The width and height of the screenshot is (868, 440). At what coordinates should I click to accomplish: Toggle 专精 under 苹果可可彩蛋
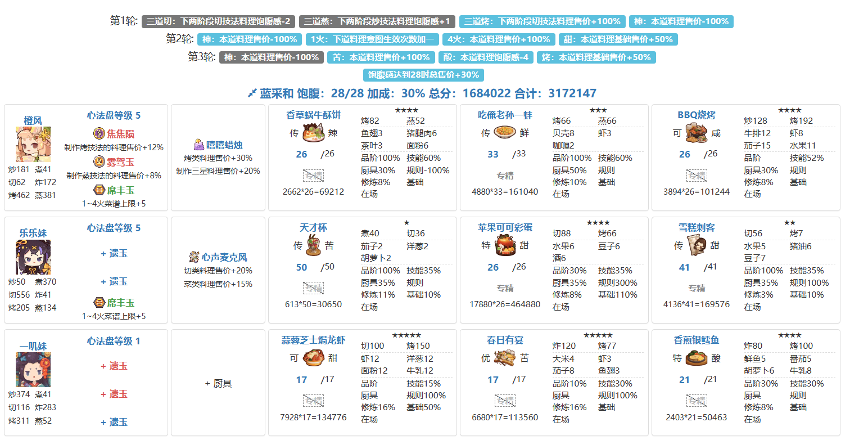coord(505,288)
